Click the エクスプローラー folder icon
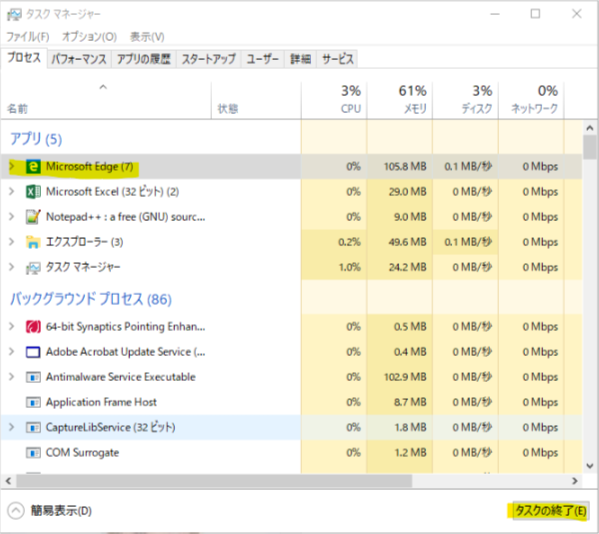The height and width of the screenshot is (534, 599). 33,242
